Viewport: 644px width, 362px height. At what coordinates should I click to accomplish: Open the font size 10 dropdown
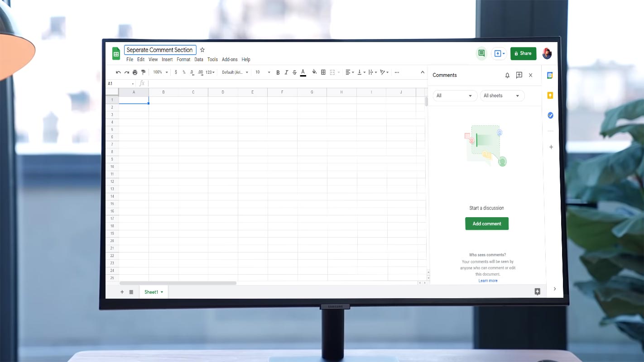(x=263, y=72)
